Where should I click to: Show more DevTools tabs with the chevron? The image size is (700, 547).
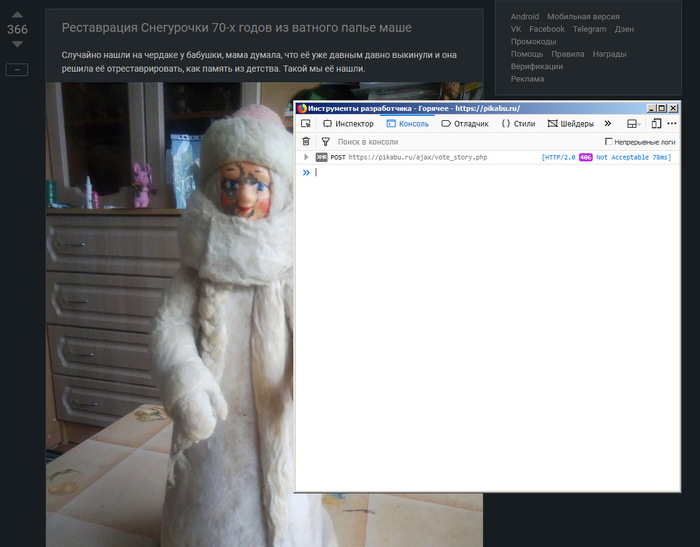607,124
